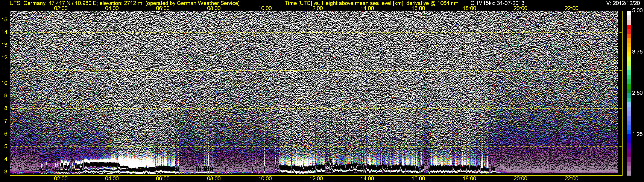Click the 22:00 label on top time axis
This screenshot has width=644, height=182.
[x=571, y=8]
